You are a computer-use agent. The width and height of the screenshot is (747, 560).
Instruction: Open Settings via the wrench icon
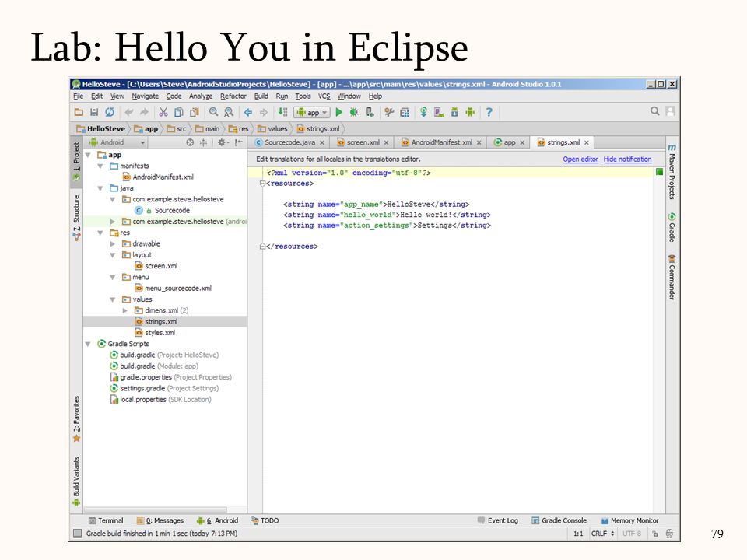[389, 112]
